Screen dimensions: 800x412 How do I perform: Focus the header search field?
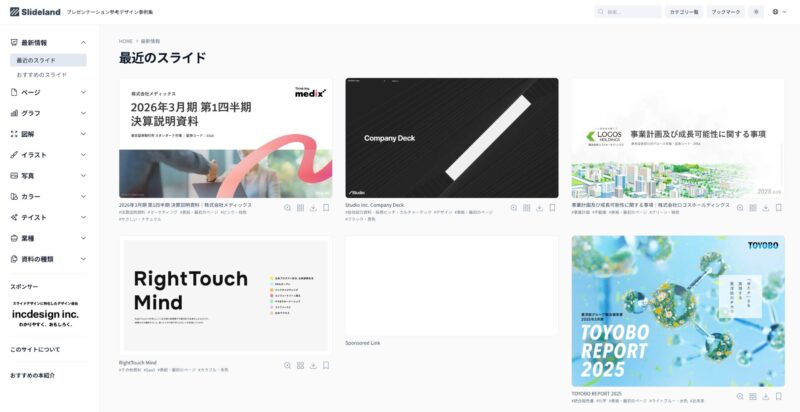(x=628, y=12)
